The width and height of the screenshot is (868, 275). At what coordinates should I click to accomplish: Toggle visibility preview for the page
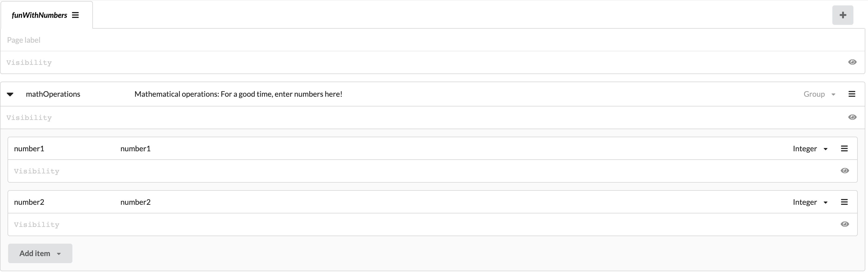[x=853, y=62]
